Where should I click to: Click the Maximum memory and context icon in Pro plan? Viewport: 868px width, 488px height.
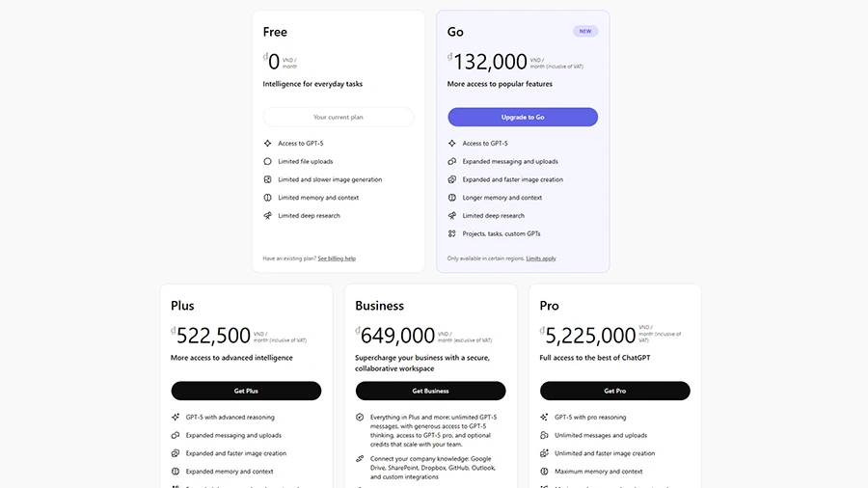click(x=545, y=472)
